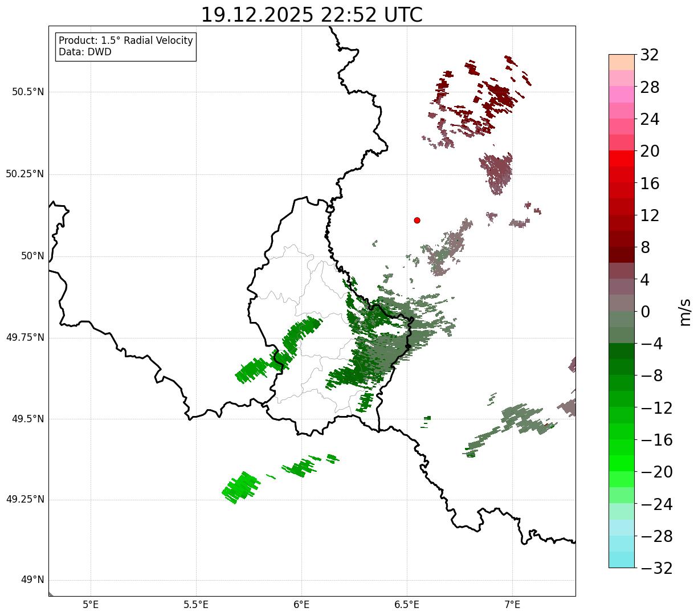
Task: Click the colorbar −4 tick label
Action: pyautogui.click(x=652, y=344)
